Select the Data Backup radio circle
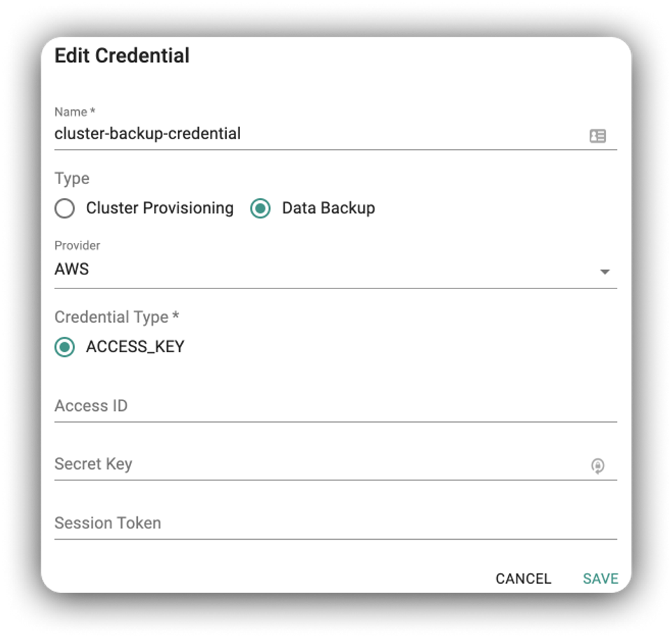Image resolution: width=672 pixels, height=637 pixels. coord(260,209)
